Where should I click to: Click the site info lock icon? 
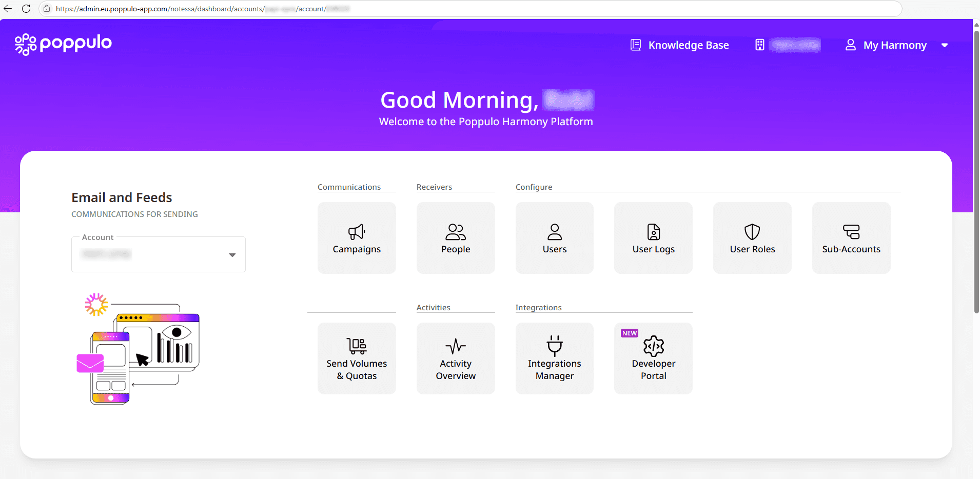click(x=47, y=9)
